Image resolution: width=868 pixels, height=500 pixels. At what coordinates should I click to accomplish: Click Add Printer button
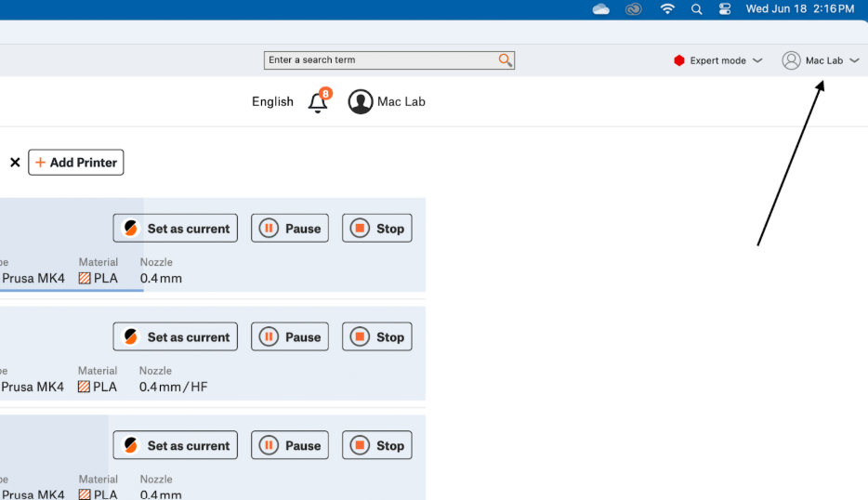point(76,163)
